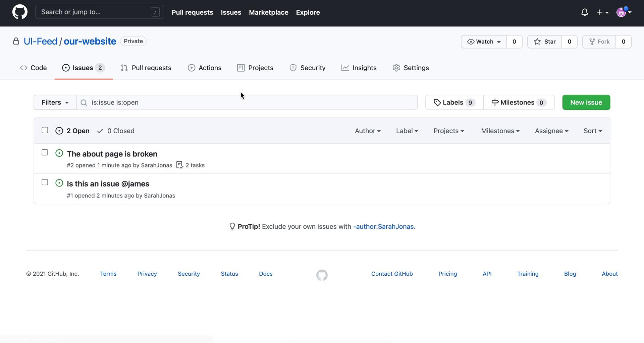
Task: Expand the Author filter
Action: 368,131
